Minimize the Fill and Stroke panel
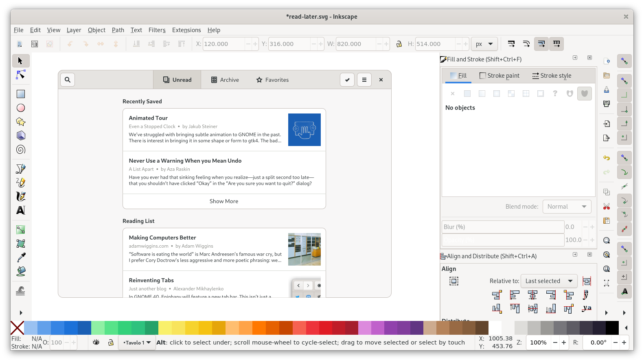The image size is (644, 362). tap(575, 58)
